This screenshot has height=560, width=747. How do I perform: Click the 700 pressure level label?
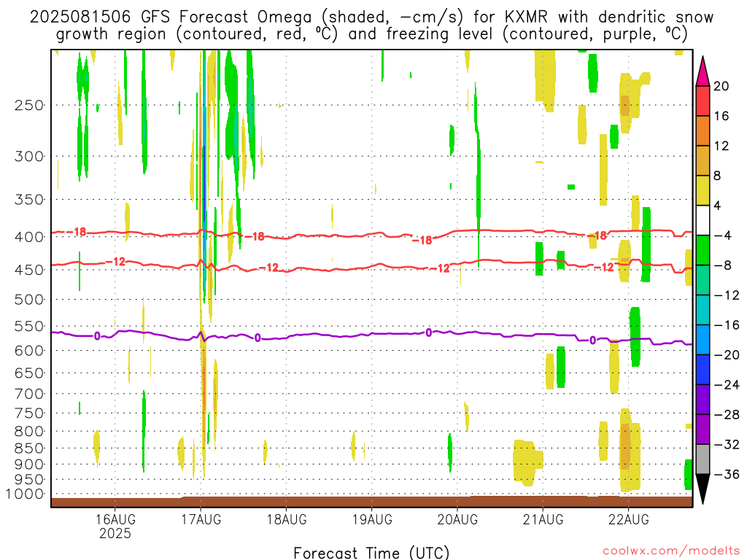pyautogui.click(x=29, y=394)
